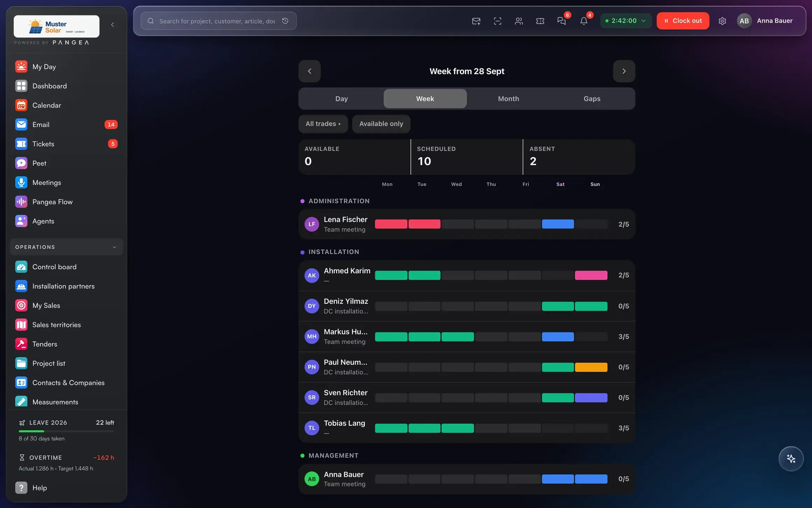Click Paul Neum...'s orange Sunday bar

coord(591,367)
